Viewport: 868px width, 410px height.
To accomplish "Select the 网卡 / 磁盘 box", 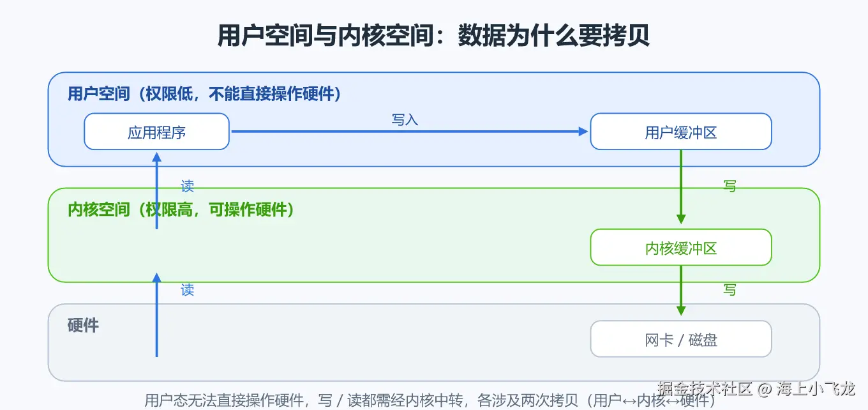I will pyautogui.click(x=681, y=339).
